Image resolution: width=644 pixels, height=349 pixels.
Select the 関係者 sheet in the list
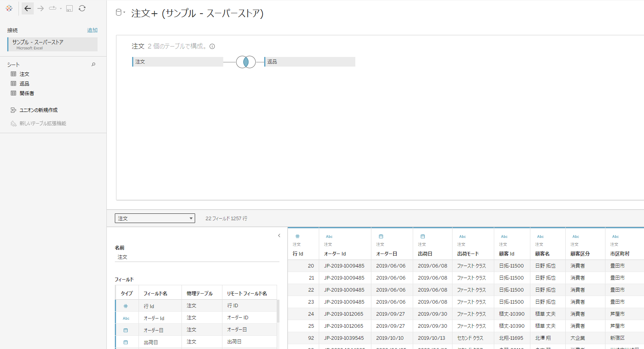click(x=27, y=93)
